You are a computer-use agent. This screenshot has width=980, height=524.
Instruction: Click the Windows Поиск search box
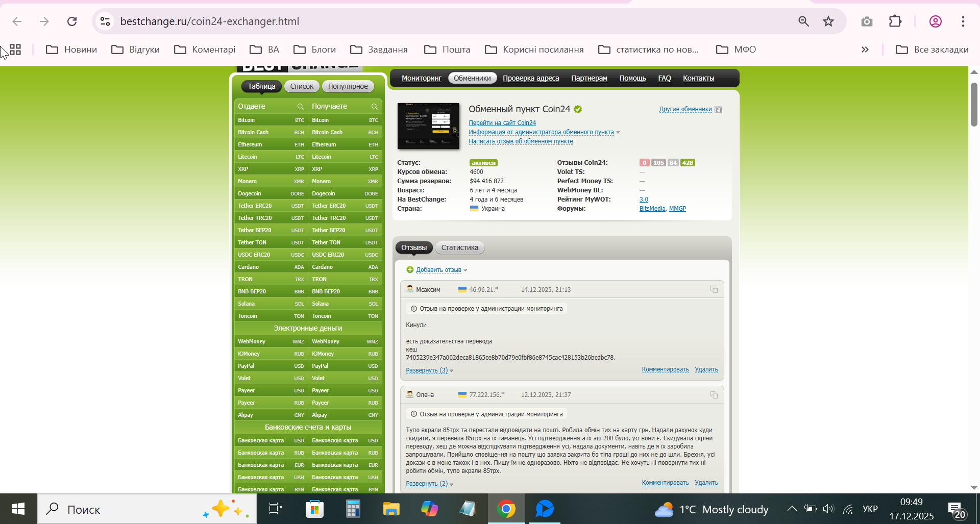click(x=147, y=509)
